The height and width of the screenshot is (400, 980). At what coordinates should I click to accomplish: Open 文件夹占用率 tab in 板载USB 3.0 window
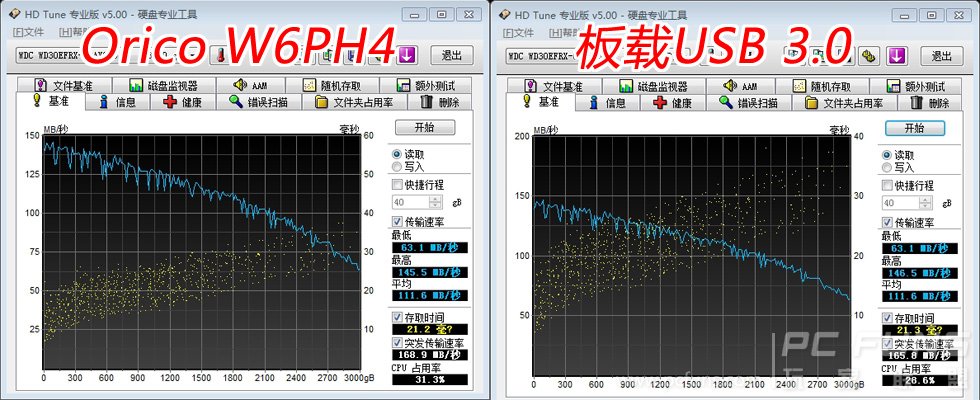pos(844,102)
